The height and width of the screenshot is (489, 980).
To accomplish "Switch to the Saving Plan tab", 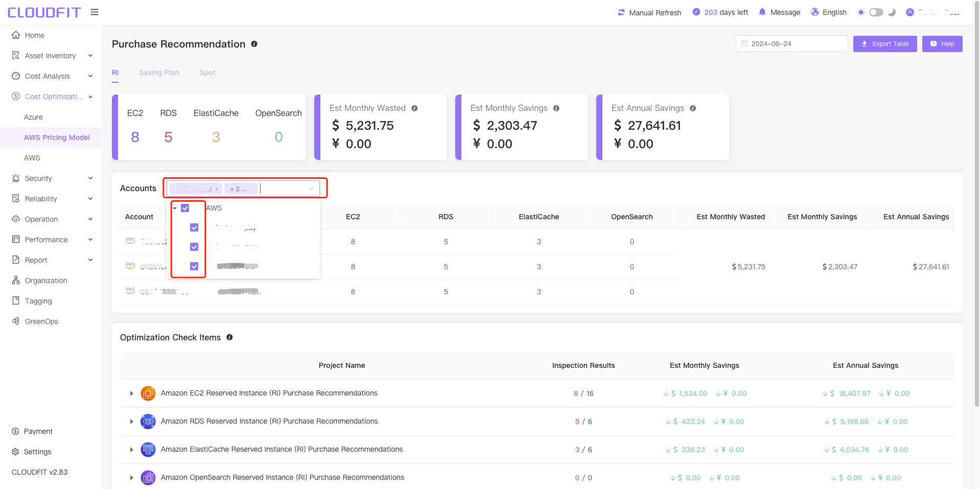I will 159,73.
